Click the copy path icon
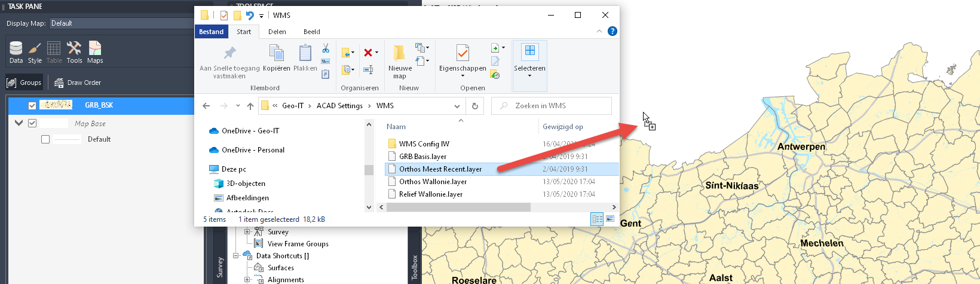Viewport: 980px width, 284px height. click(326, 61)
